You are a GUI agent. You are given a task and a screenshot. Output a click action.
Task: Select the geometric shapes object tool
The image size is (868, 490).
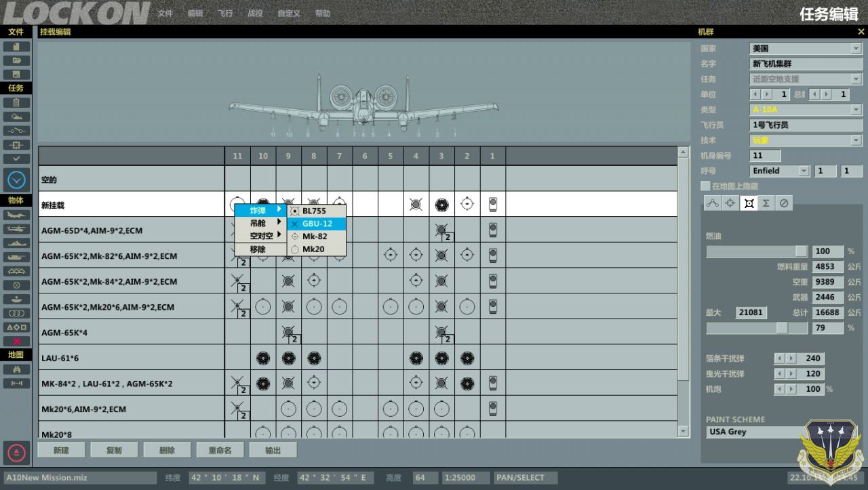(x=16, y=327)
